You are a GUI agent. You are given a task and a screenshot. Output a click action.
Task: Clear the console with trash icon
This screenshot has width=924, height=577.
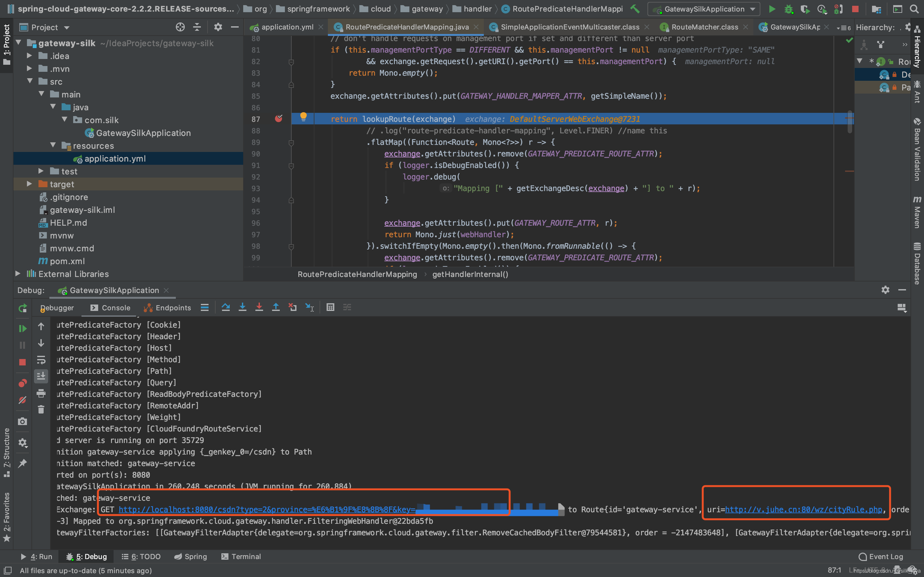click(41, 410)
